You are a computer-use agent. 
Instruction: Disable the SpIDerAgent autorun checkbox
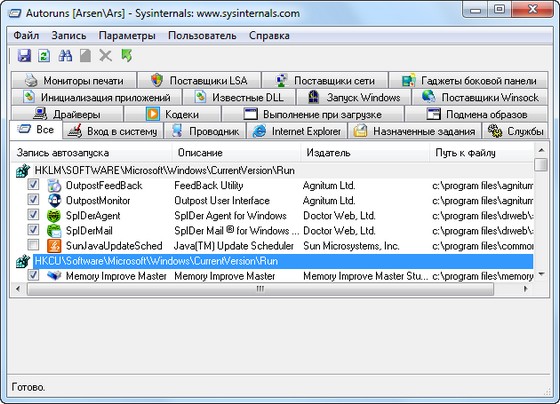click(33, 215)
